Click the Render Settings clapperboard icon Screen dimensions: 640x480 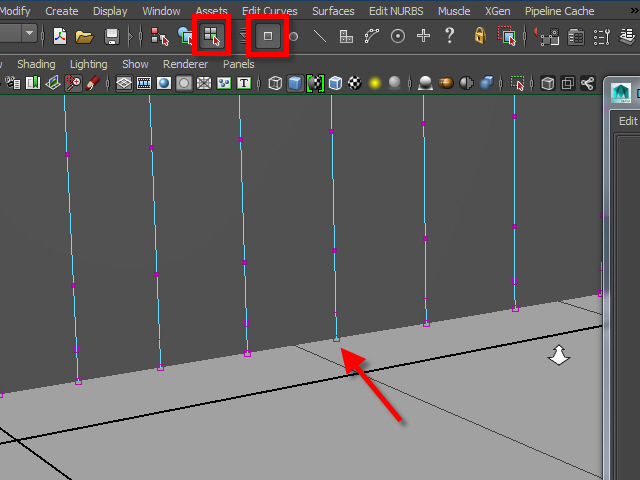[577, 36]
